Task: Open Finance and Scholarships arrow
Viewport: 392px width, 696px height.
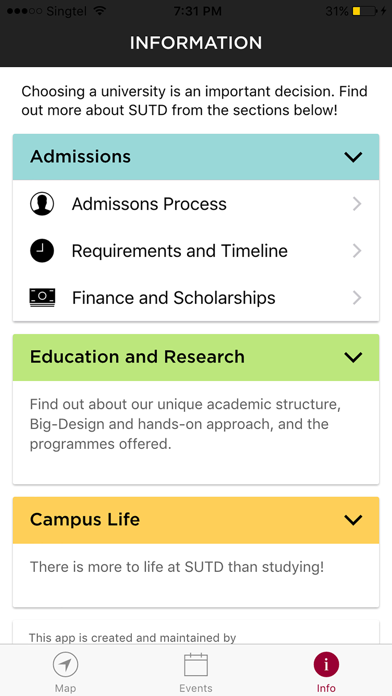Action: (357, 298)
